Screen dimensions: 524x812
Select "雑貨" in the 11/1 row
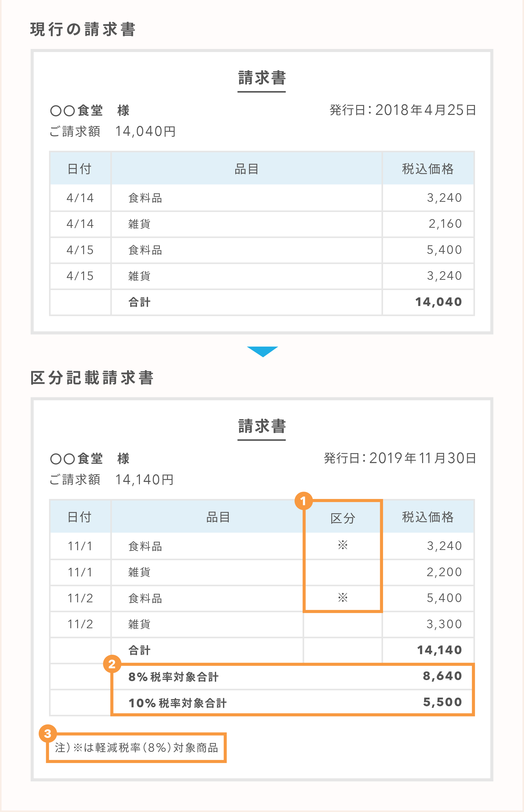[139, 572]
